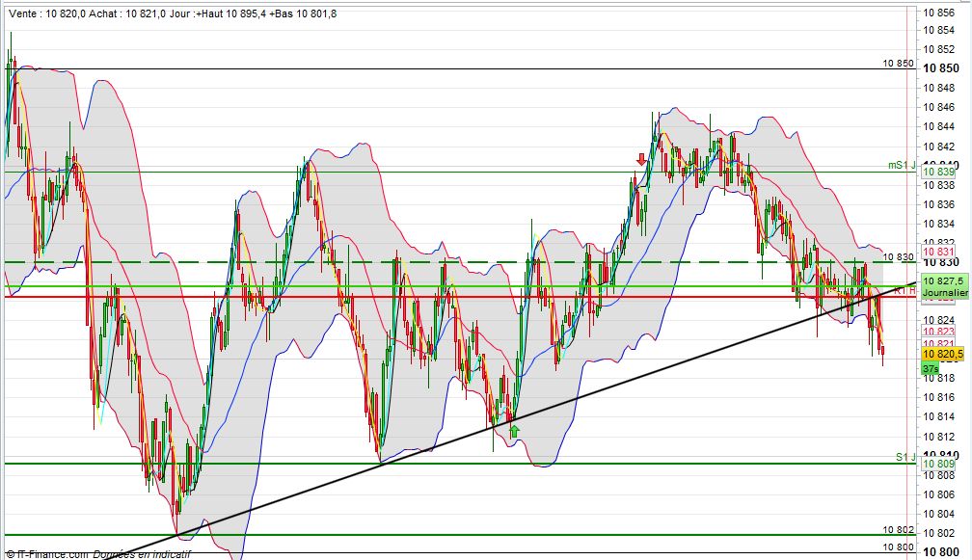Click the 10 802 line label
This screenshot has height=560, width=972.
(x=899, y=530)
